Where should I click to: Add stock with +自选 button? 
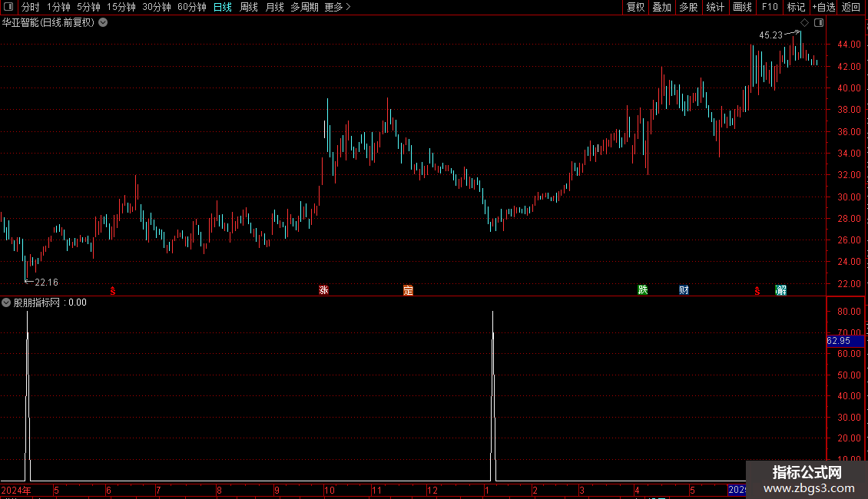823,7
